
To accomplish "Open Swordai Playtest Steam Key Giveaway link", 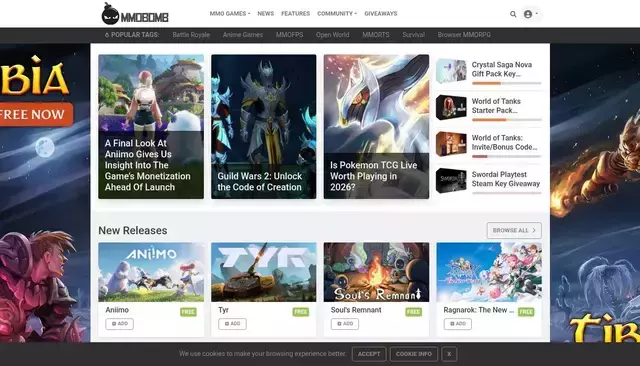I will point(506,179).
